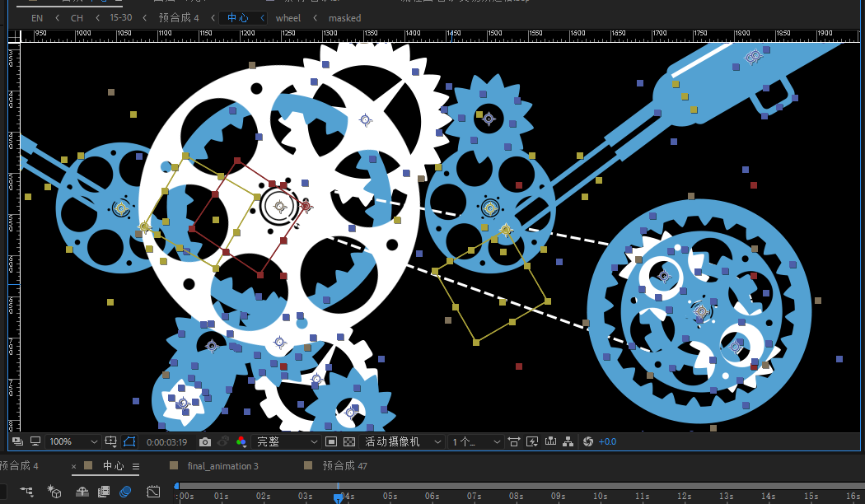
Task: Toggle frame blending in the timeline
Action: click(x=104, y=492)
